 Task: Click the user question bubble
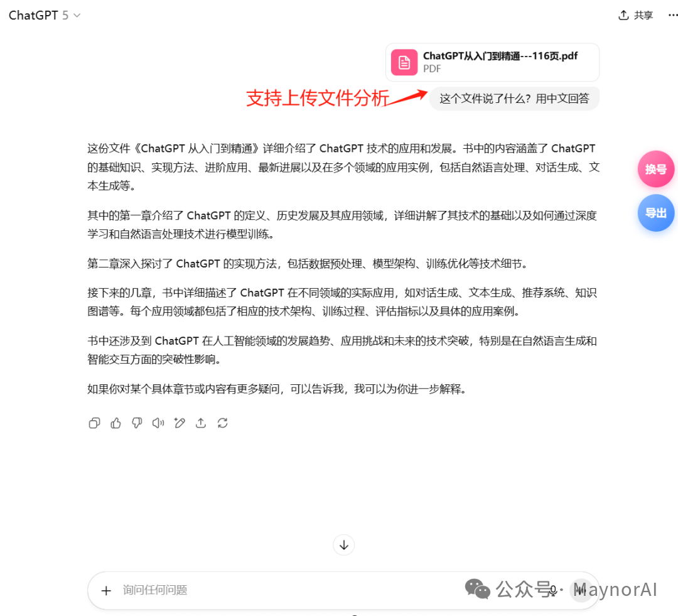tap(514, 99)
